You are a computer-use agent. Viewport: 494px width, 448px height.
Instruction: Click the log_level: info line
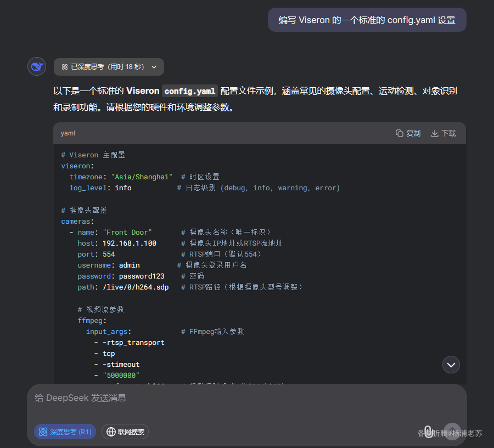100,188
